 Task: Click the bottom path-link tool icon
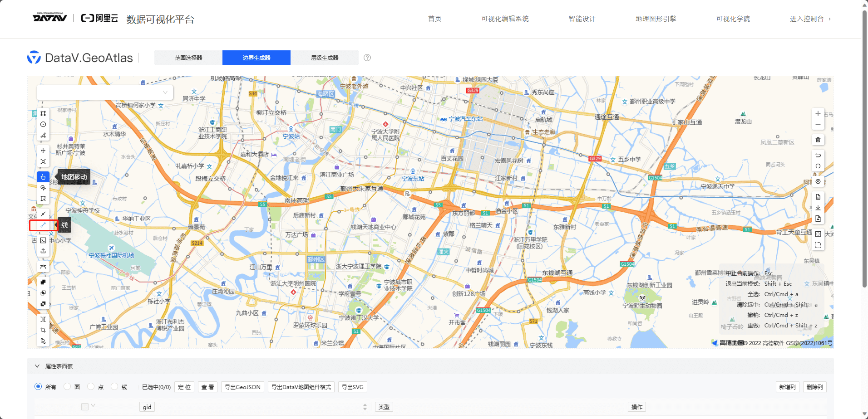[x=43, y=341]
